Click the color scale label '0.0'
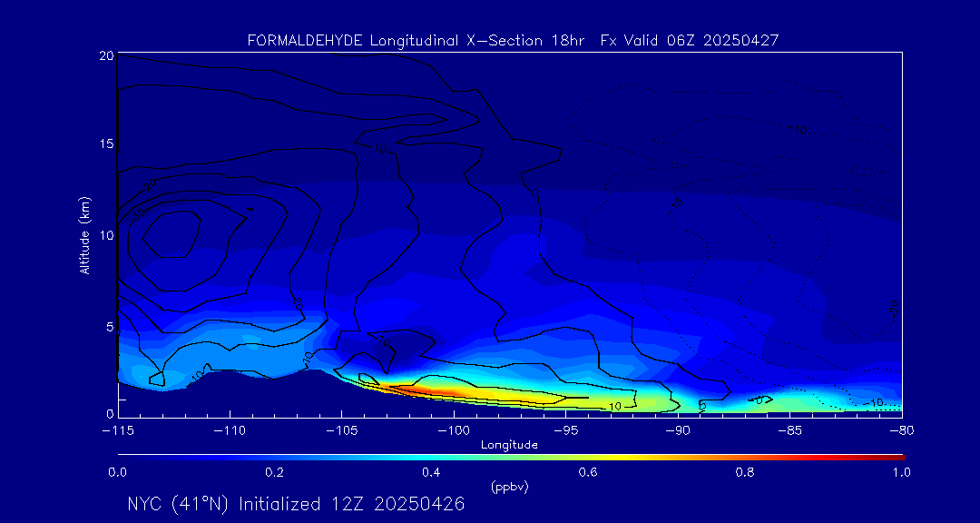 click(118, 473)
